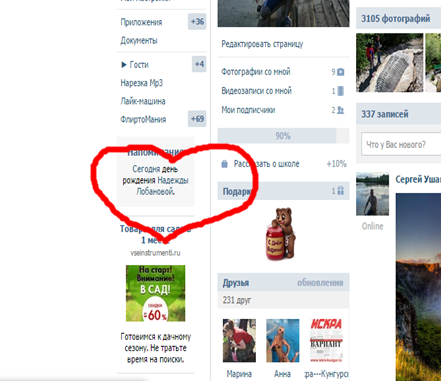Viewport: 441px width, 381px height.
Task: Click the Готовимся к дачному сезону ad text
Action: (155, 348)
